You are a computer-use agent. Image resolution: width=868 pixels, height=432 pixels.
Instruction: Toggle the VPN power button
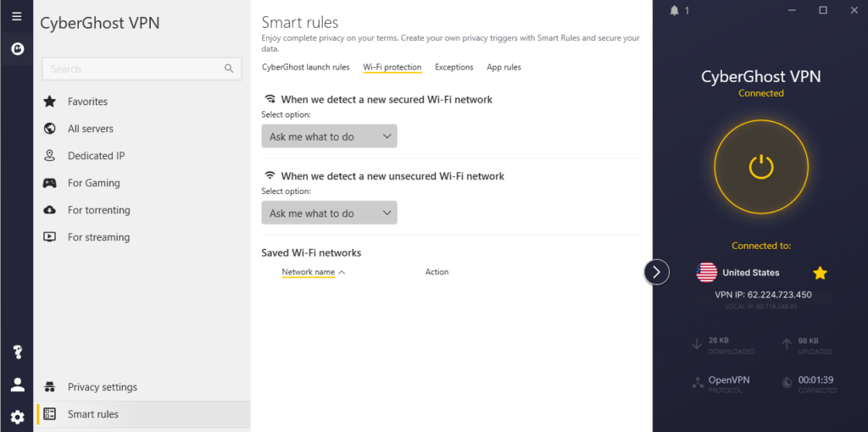coord(761,166)
